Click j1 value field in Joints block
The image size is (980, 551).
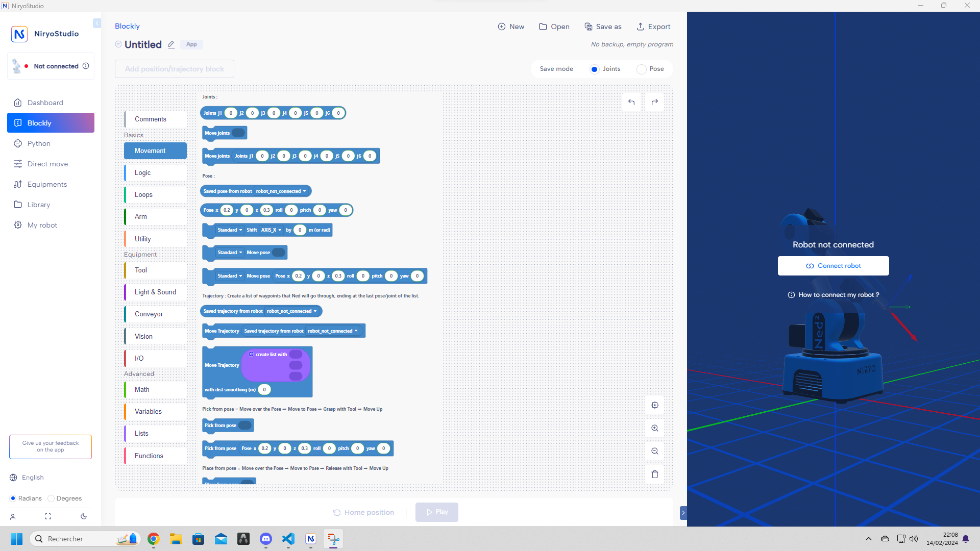pos(231,113)
